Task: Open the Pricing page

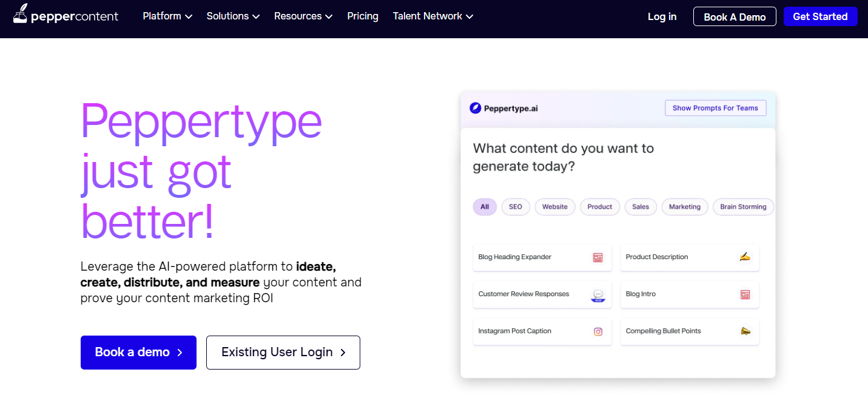Action: coord(363,16)
